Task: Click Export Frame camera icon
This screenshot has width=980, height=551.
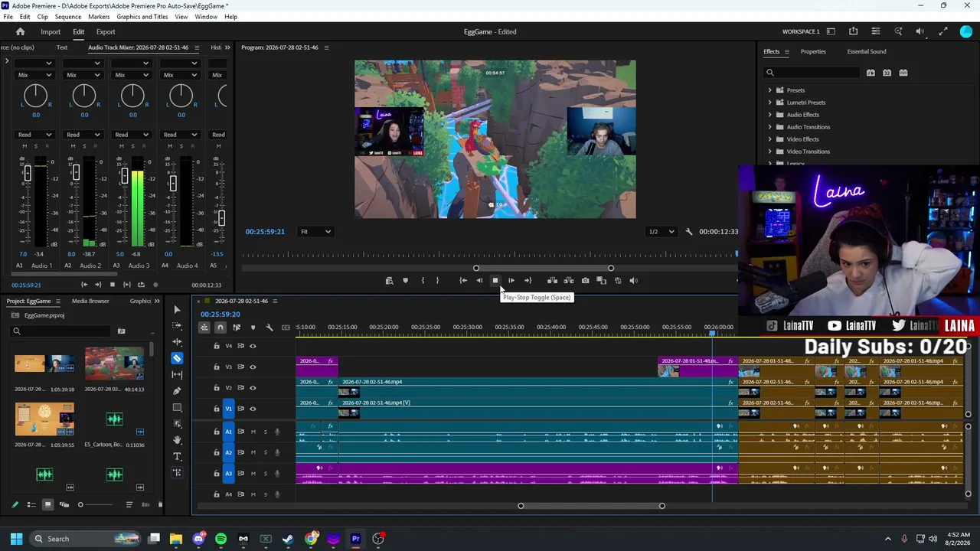Action: click(585, 281)
